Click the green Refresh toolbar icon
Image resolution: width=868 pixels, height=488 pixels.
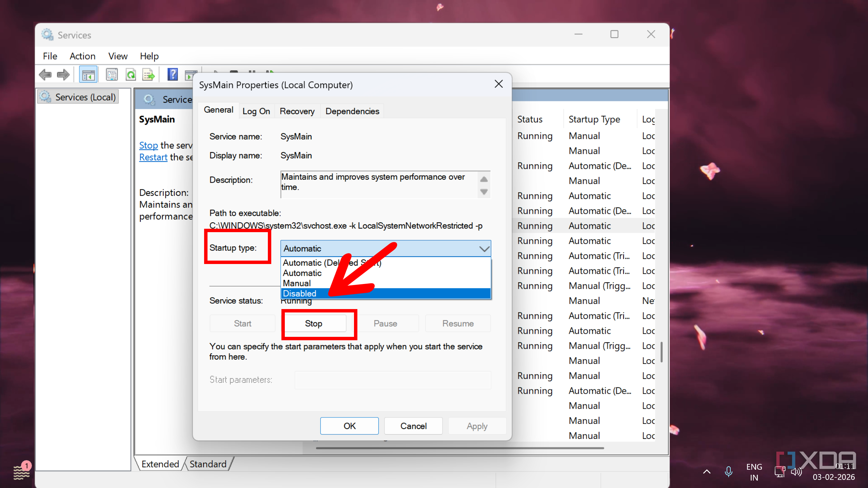[131, 75]
